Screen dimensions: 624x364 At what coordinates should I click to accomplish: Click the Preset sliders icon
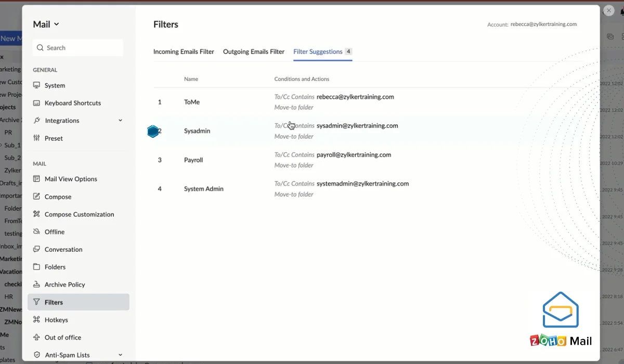36,138
